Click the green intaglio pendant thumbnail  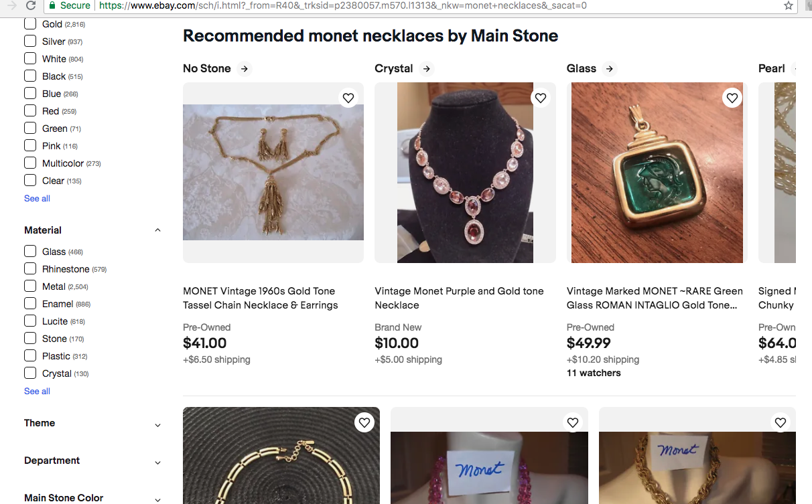(657, 173)
